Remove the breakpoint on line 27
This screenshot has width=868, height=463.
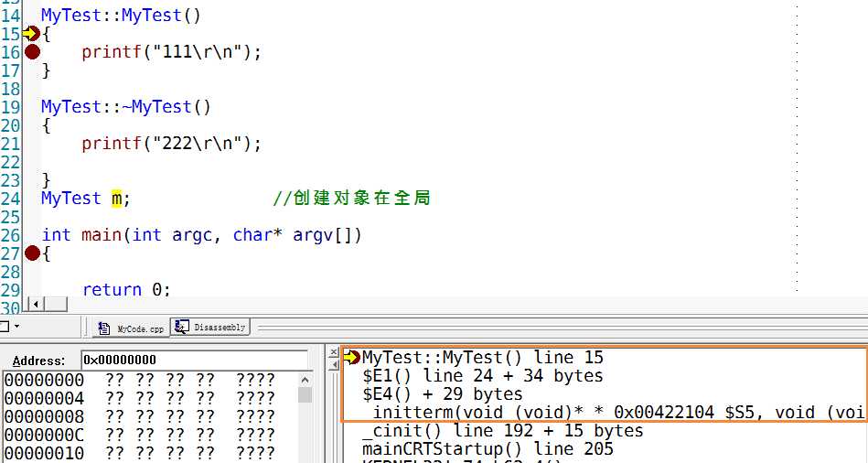pos(33,253)
